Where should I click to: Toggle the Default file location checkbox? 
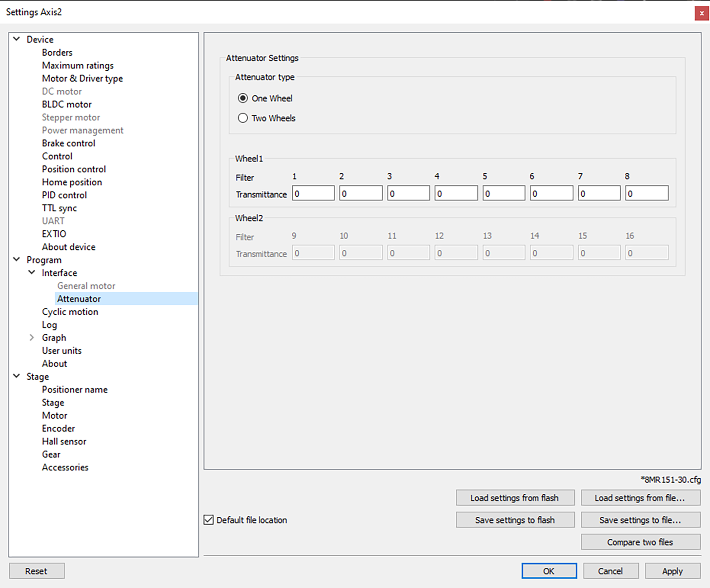[209, 520]
